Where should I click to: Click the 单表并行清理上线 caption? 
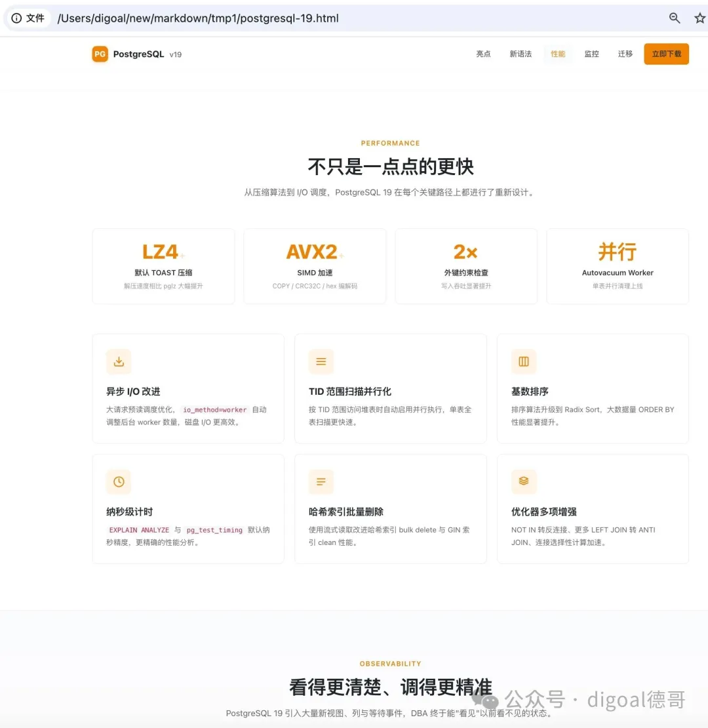point(618,286)
